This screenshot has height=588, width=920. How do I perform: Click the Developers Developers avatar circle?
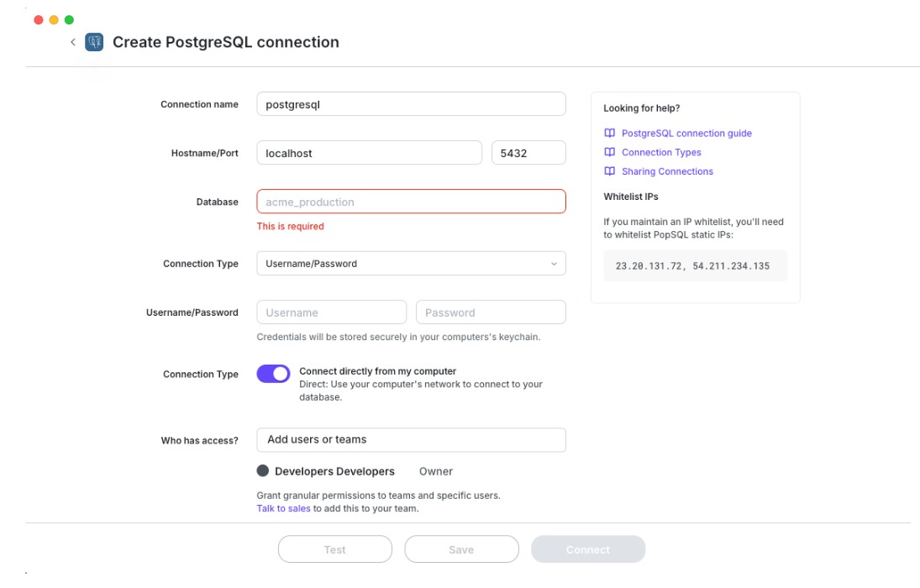click(x=263, y=471)
